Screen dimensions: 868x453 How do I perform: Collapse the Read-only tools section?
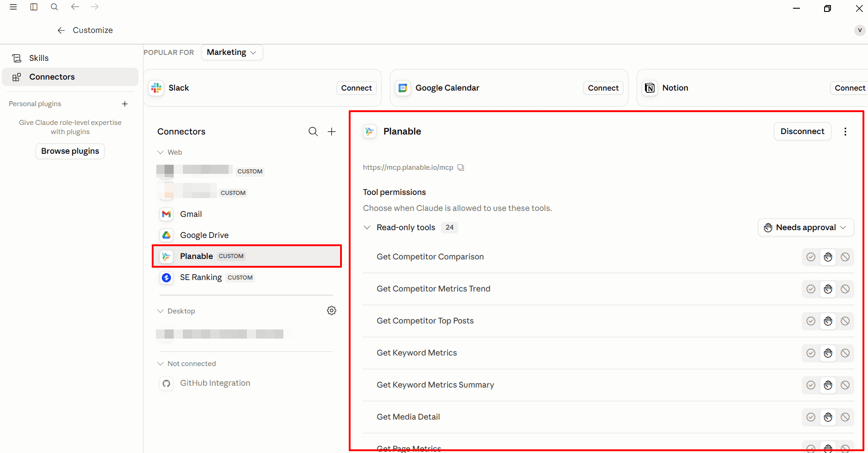[x=367, y=227]
